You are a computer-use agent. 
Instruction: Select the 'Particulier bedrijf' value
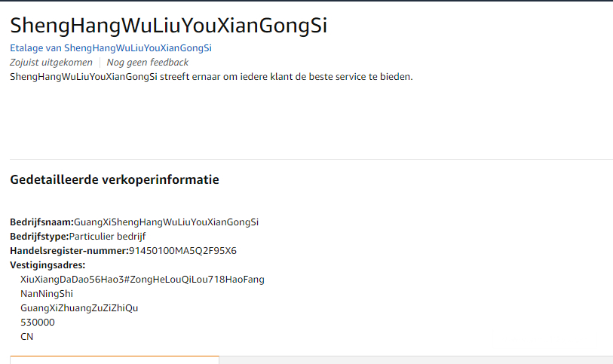108,237
